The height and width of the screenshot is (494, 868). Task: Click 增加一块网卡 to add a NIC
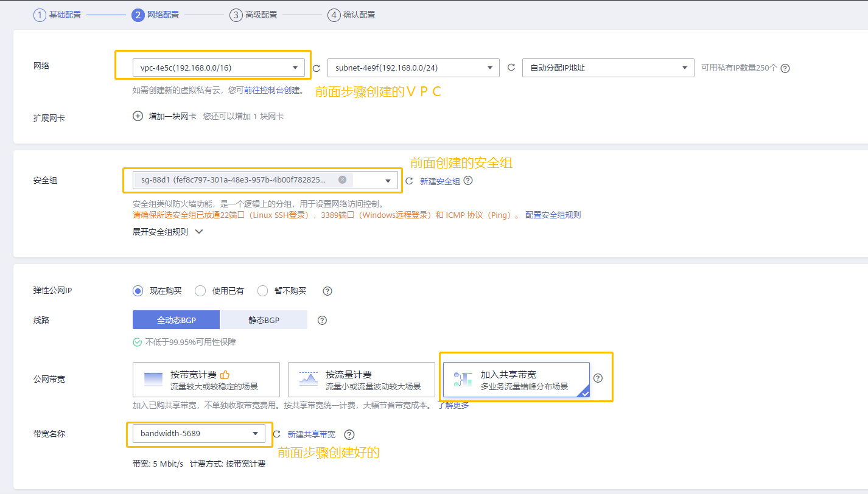pyautogui.click(x=172, y=116)
